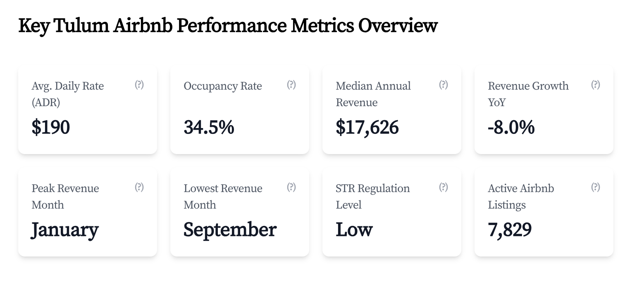Image resolution: width=644 pixels, height=304 pixels.
Task: Click the STR Regulation Level info icon
Action: point(444,187)
